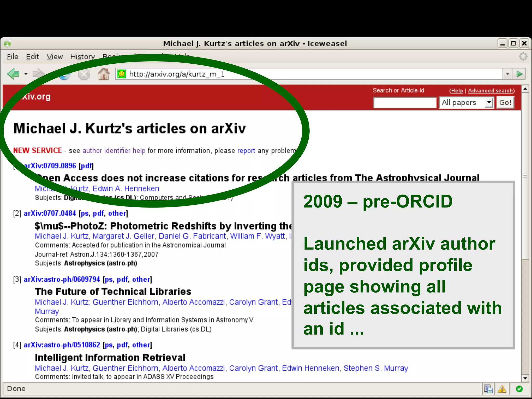Open the File menu
Viewport: 532px width, 399px height.
click(12, 57)
